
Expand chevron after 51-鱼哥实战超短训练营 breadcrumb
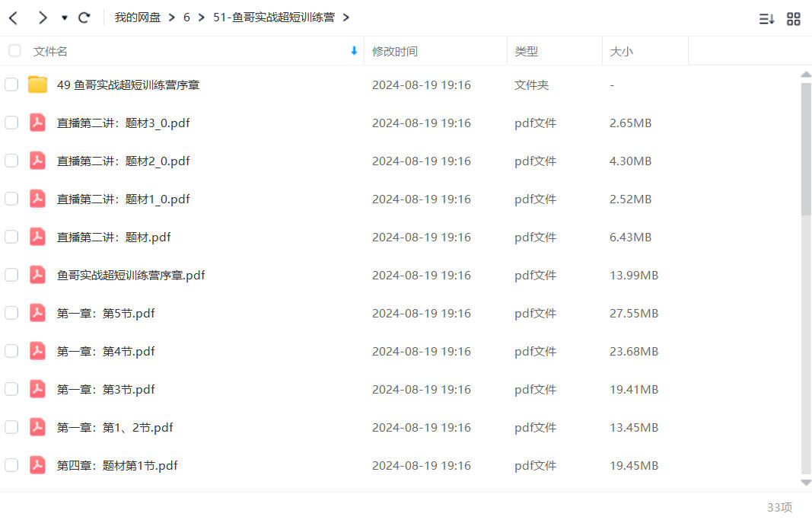click(346, 18)
